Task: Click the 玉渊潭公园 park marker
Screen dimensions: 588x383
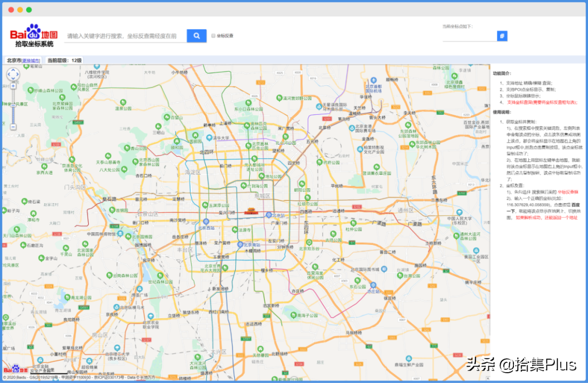Action: click(204, 206)
